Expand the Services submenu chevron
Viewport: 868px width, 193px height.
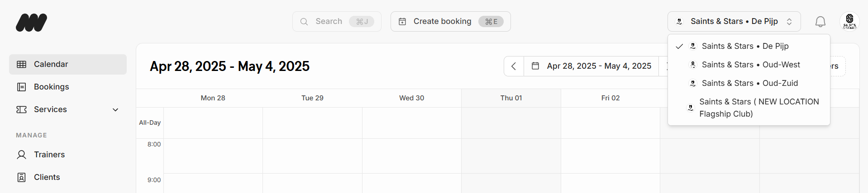tap(115, 109)
